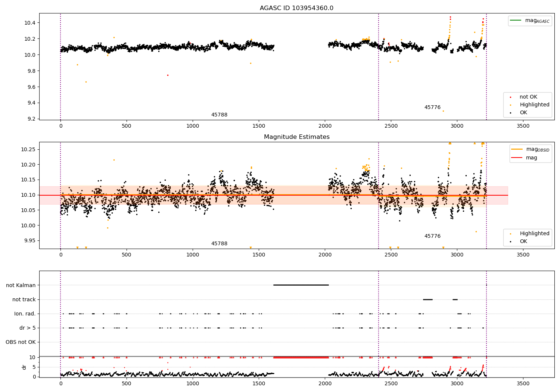The height and width of the screenshot is (392, 560).
Task: Click the red outlier point near 9.75 in top plot
Action: 168,75
